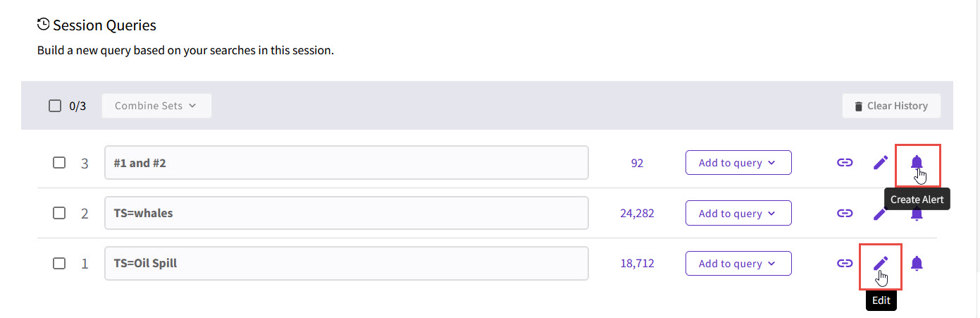Edit the TS=whales query with pencil icon
The height and width of the screenshot is (318, 980).
tap(880, 213)
